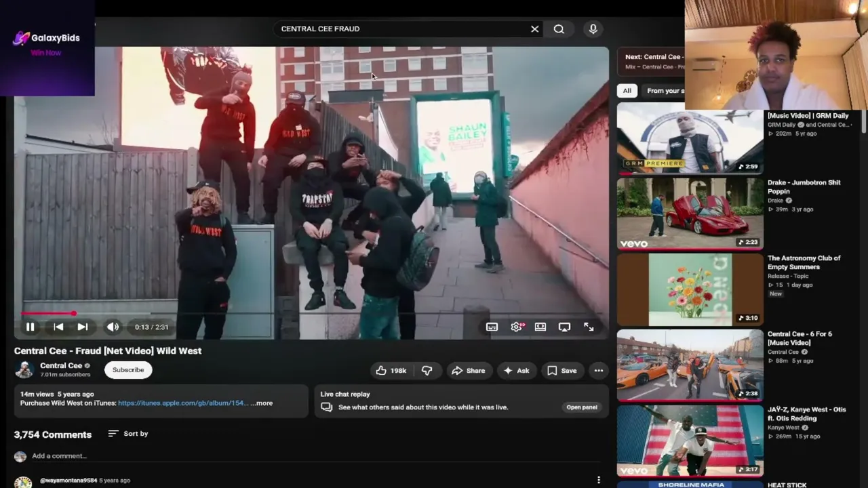Open options for the waysmontana9584 comment
Image resolution: width=868 pixels, height=488 pixels.
[599, 481]
